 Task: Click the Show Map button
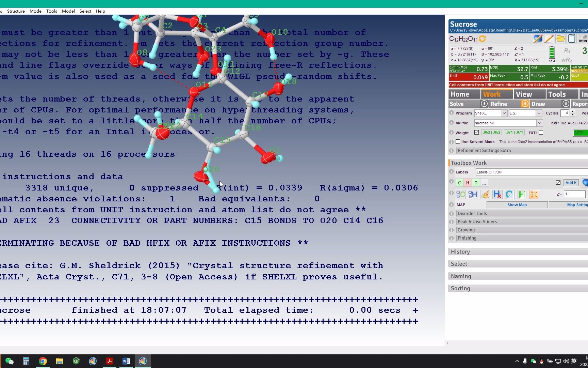[x=517, y=205]
